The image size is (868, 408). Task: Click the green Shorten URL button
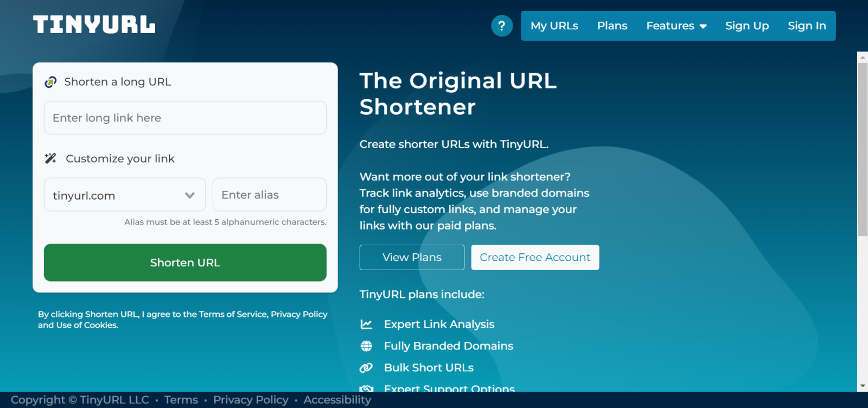pos(185,263)
